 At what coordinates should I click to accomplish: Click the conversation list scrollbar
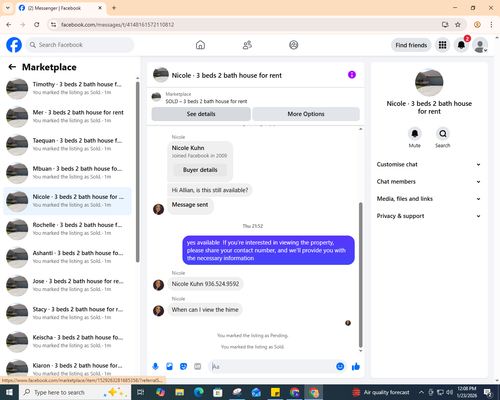click(137, 172)
